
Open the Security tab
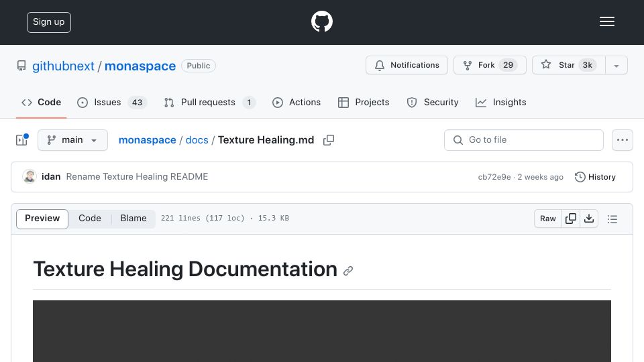pos(433,102)
